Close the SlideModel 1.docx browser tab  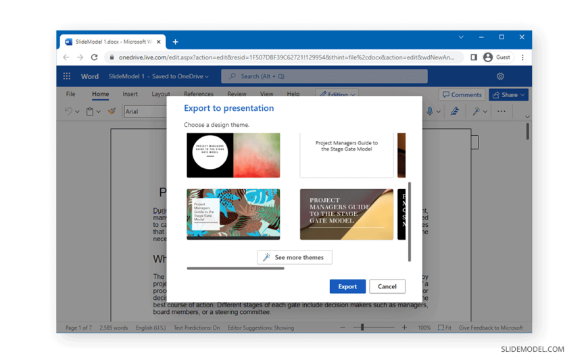(159, 42)
